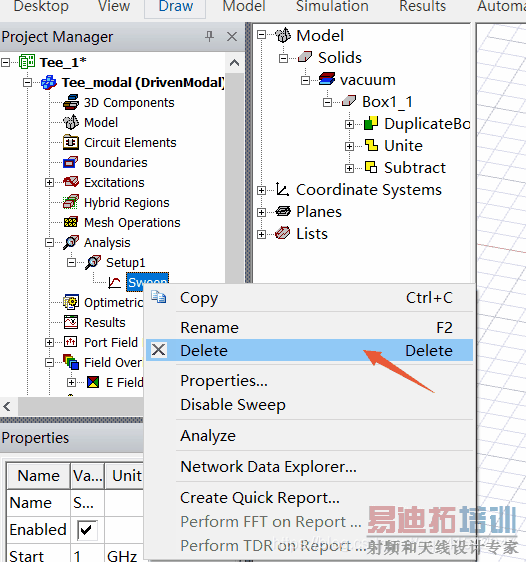Expand the Planes node

pyautogui.click(x=262, y=213)
